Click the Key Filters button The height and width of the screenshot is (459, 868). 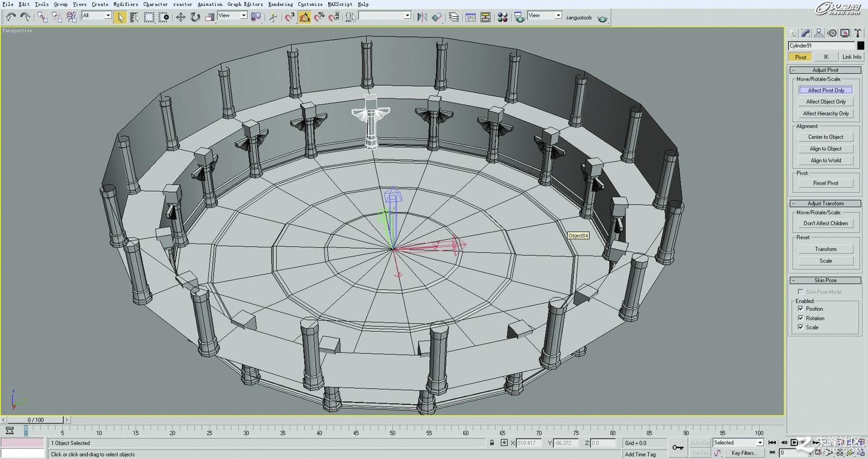coord(744,453)
